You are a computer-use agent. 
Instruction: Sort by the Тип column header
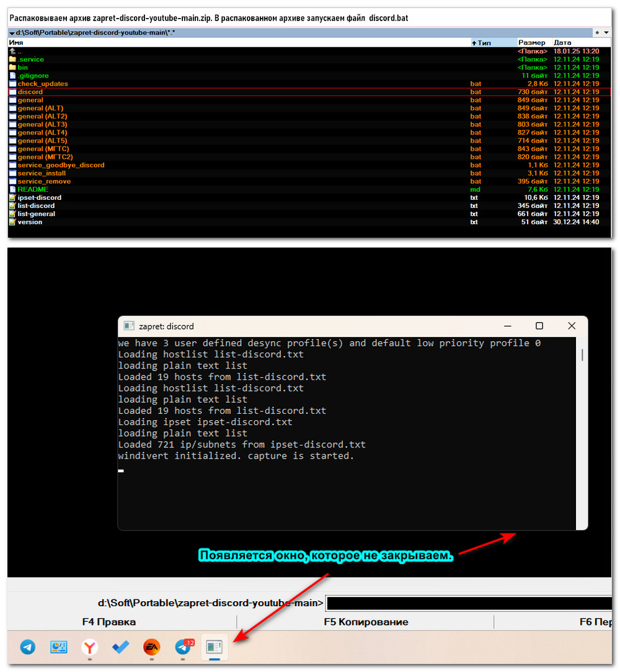tap(494, 42)
